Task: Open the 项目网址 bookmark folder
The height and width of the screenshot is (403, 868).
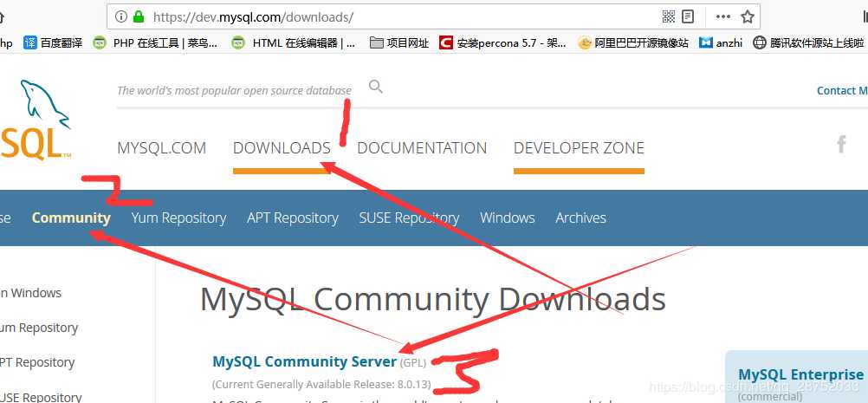Action: click(399, 42)
